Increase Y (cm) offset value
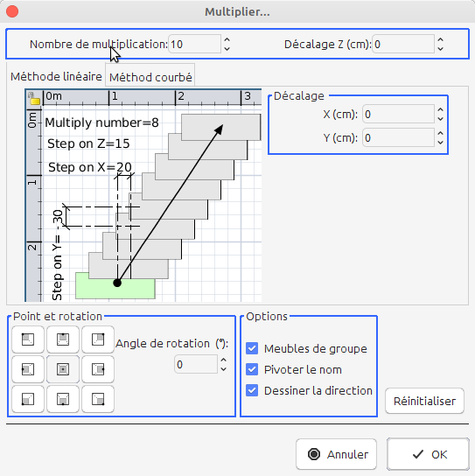Screen dimensions: 475x476 coord(440,134)
